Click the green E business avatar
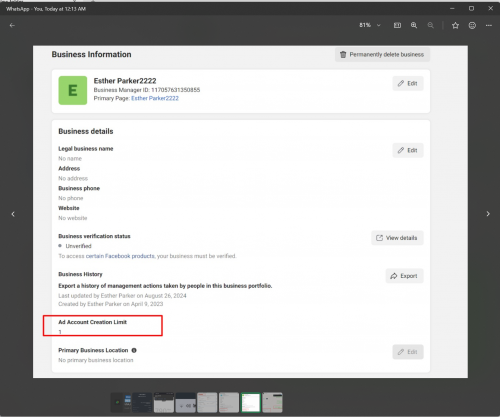 (x=73, y=90)
